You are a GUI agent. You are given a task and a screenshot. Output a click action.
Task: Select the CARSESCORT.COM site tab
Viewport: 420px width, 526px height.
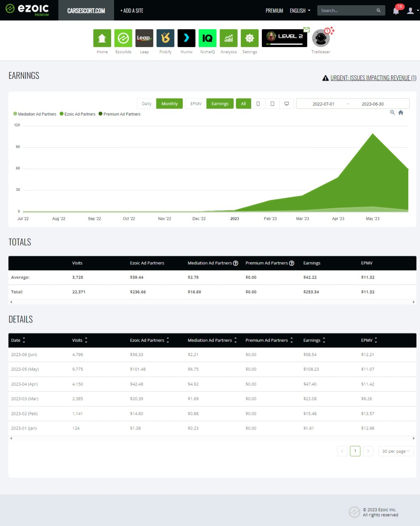(86, 10)
